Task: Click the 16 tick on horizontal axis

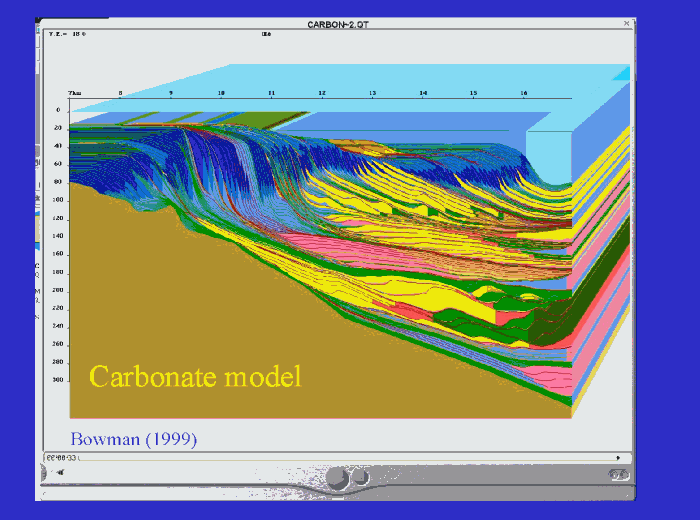Action: click(x=523, y=93)
